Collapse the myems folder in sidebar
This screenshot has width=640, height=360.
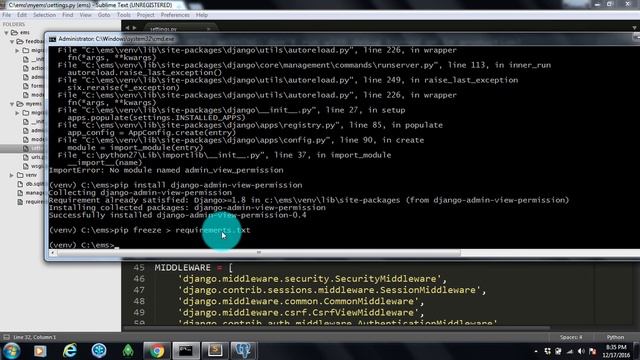12,104
